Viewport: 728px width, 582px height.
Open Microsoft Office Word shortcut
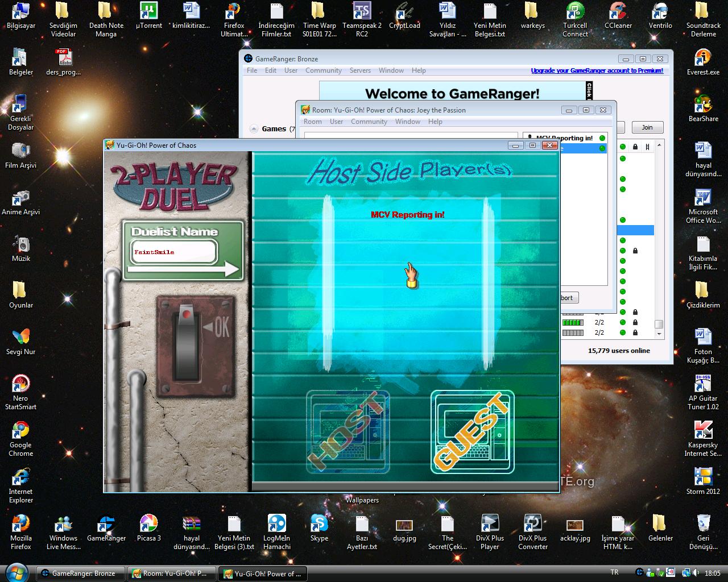(x=704, y=206)
